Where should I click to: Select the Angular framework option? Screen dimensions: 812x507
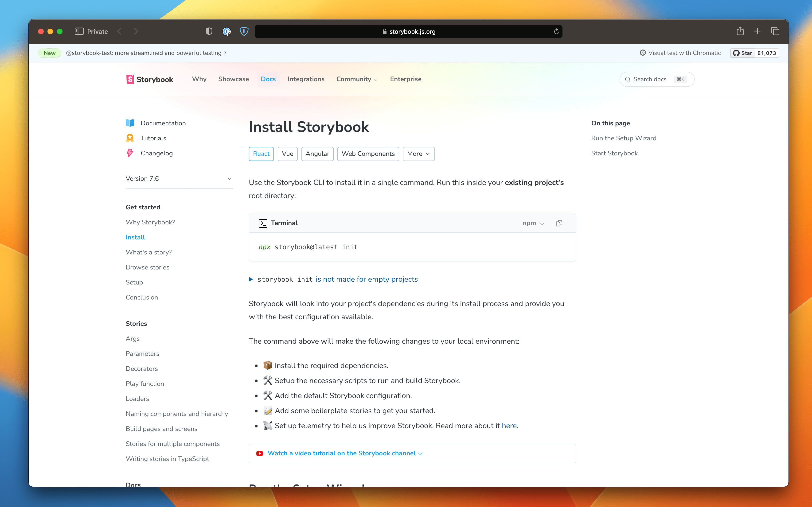tap(317, 154)
